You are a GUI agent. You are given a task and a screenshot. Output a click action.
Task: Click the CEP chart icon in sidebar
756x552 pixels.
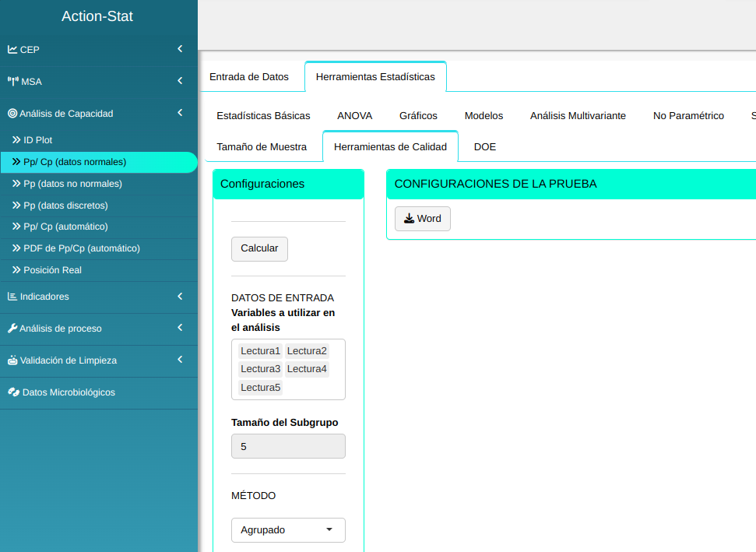tap(12, 49)
